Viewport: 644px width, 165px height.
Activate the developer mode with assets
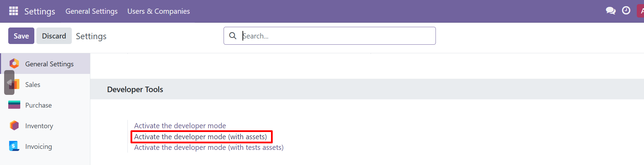(x=201, y=137)
